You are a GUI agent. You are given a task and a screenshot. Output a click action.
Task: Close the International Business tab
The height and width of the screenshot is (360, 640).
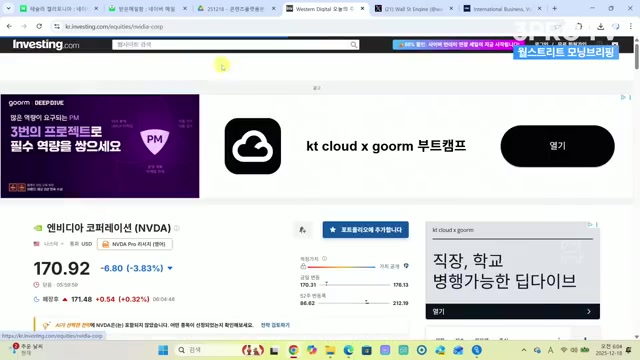tap(540, 9)
